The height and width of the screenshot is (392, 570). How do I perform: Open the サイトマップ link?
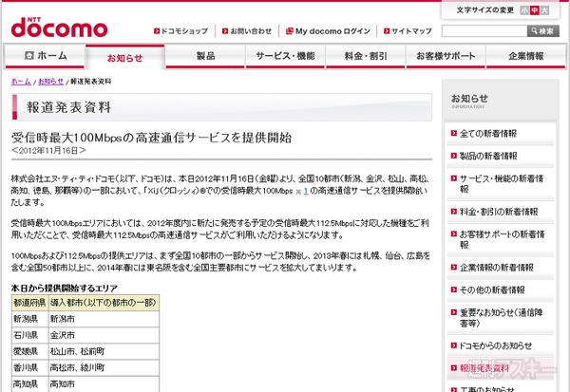tap(411, 31)
